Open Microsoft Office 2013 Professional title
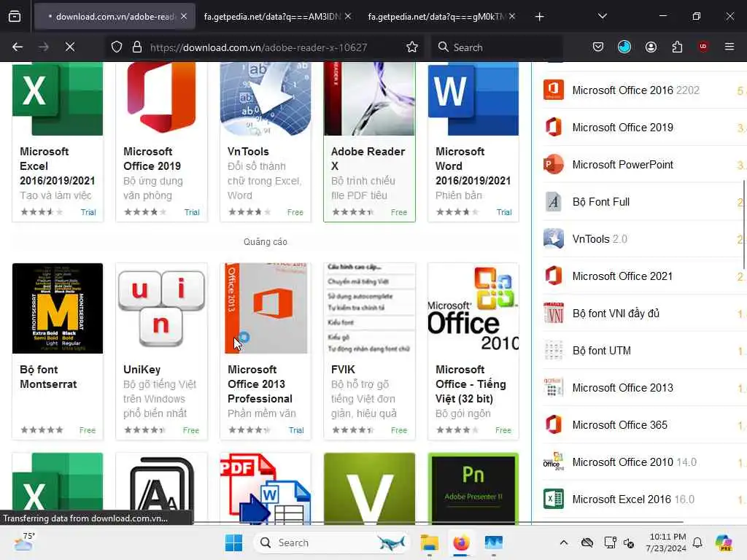The width and height of the screenshot is (747, 560). point(260,384)
